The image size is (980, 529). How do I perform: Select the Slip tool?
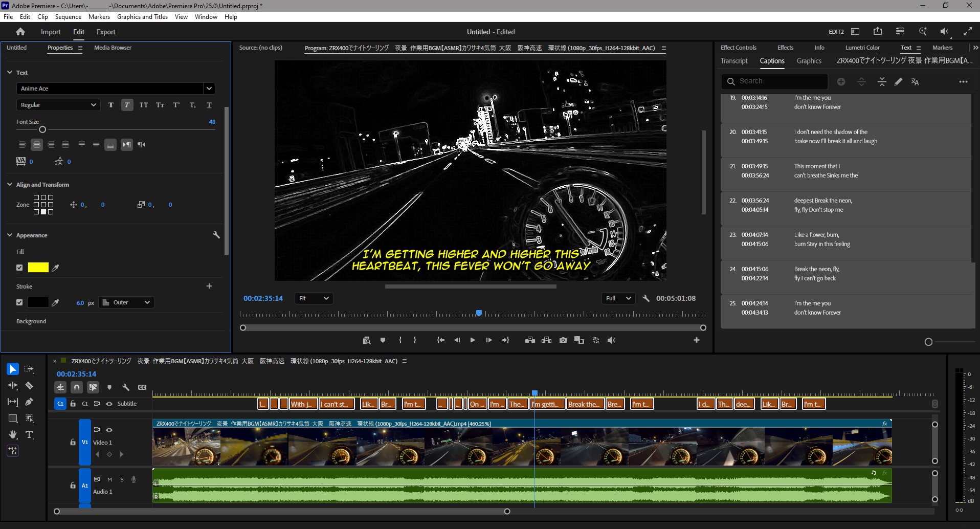pyautogui.click(x=13, y=402)
